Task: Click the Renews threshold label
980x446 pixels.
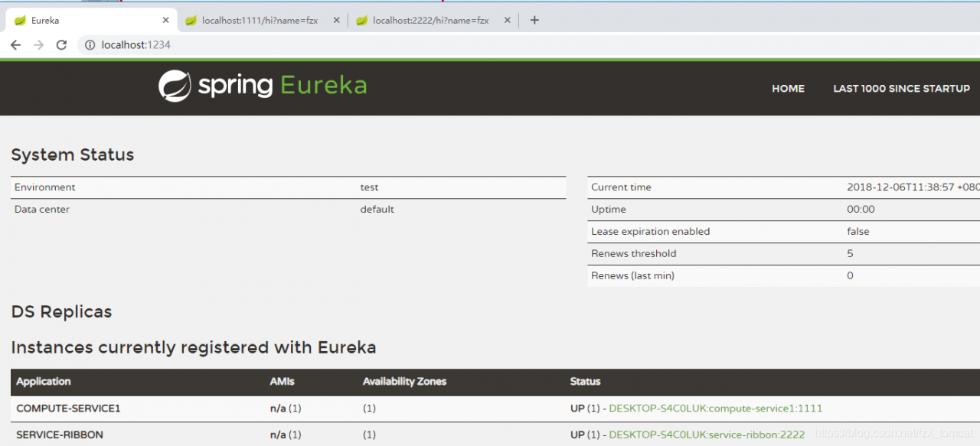Action: click(x=634, y=254)
